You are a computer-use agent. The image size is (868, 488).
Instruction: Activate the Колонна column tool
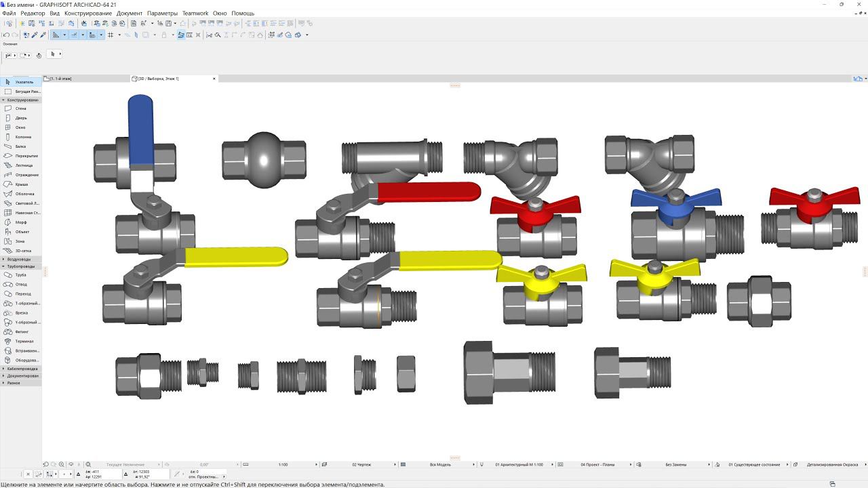coord(20,137)
